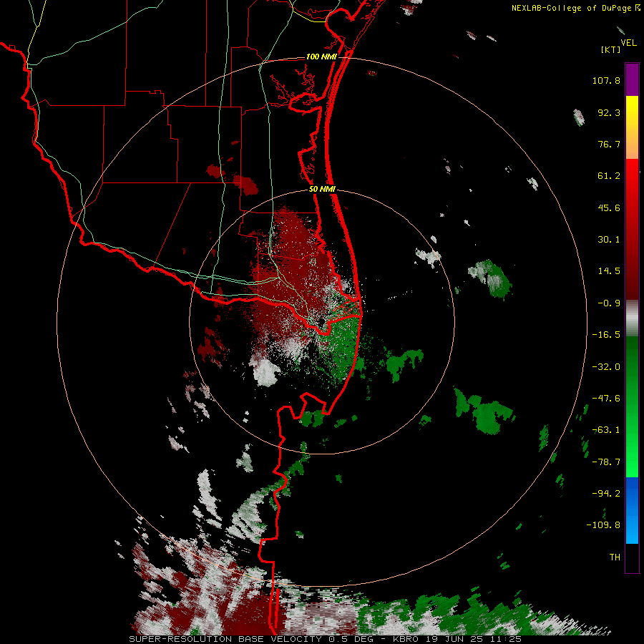Select the -109.8 value on velocity scale

tap(603, 525)
